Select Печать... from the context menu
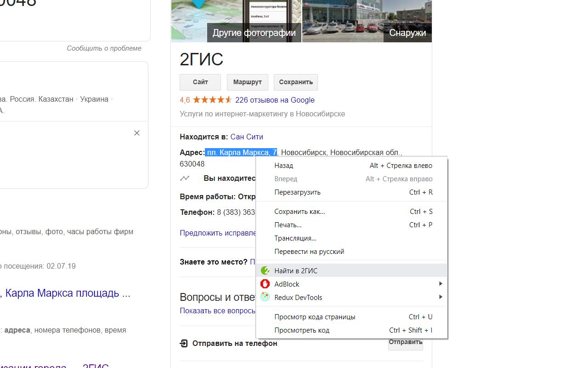Image resolution: width=588 pixels, height=368 pixels. (288, 224)
